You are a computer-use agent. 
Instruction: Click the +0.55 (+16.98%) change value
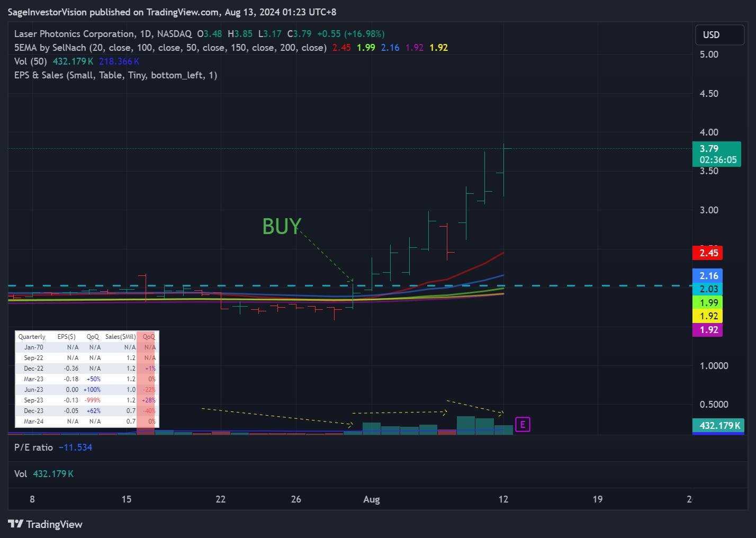350,34
